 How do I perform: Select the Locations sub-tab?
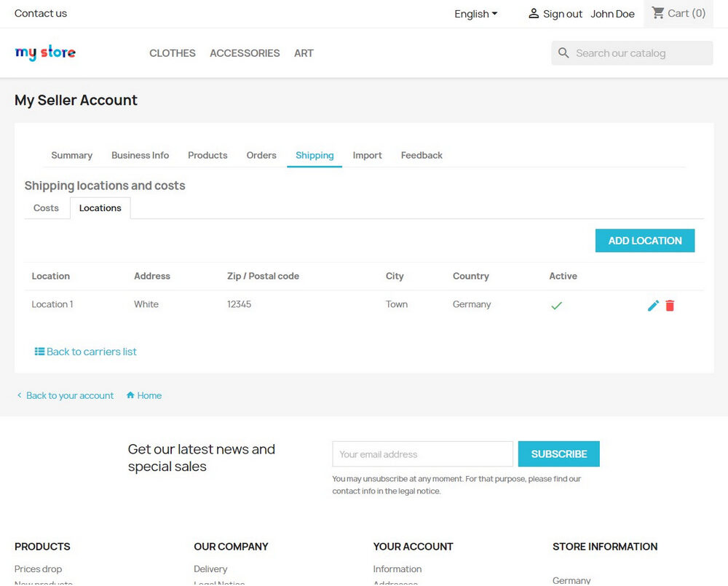100,208
